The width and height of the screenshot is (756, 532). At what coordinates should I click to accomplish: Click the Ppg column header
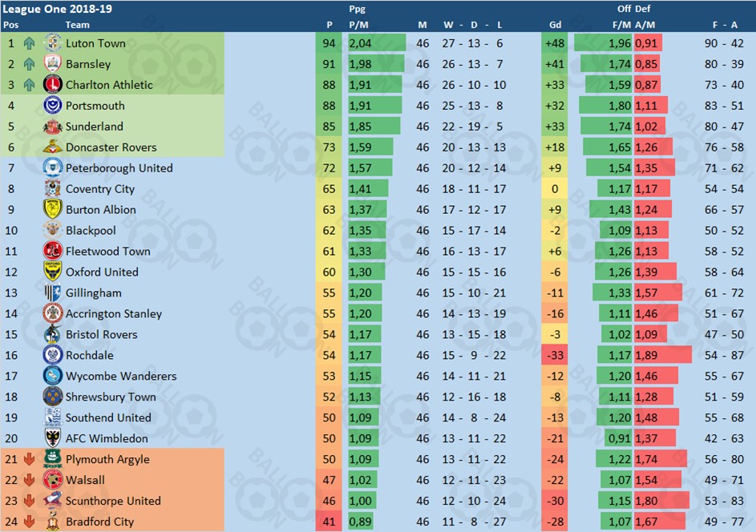358,9
